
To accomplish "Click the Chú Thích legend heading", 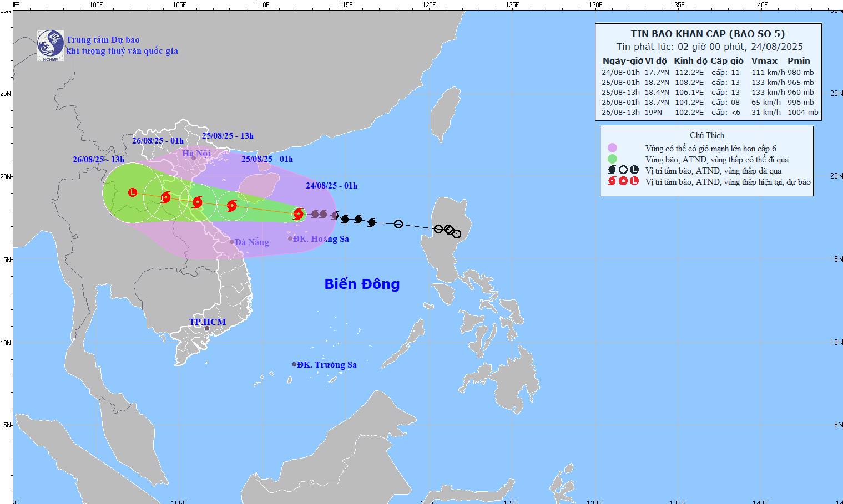I will [706, 135].
